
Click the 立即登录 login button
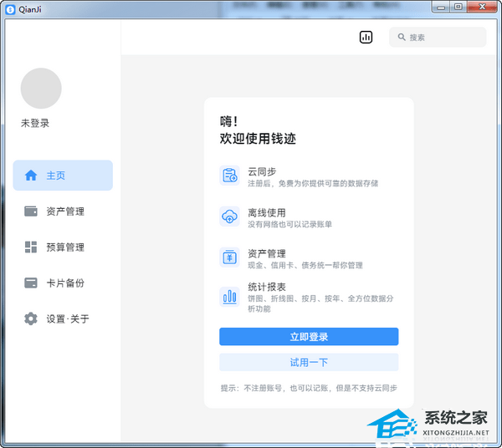(x=309, y=337)
